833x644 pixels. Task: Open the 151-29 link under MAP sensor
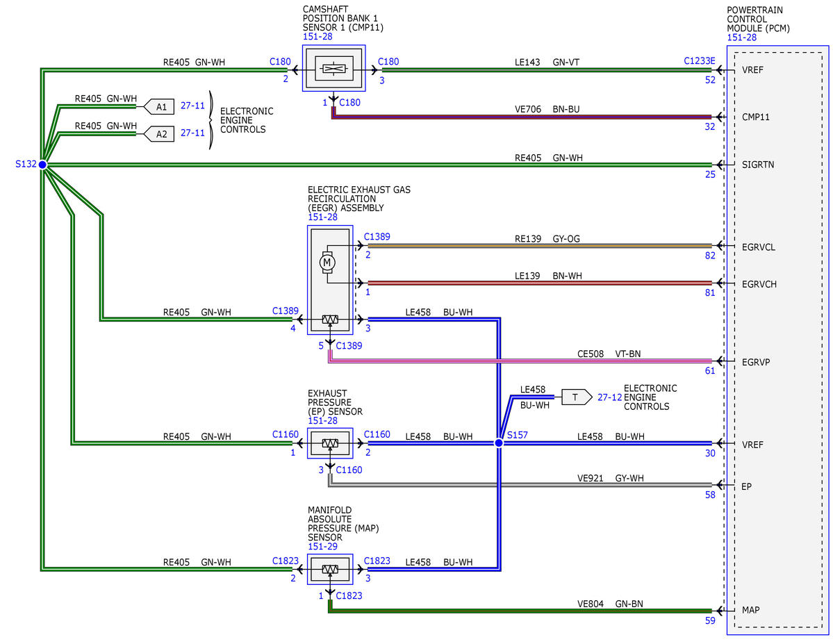pyautogui.click(x=322, y=546)
